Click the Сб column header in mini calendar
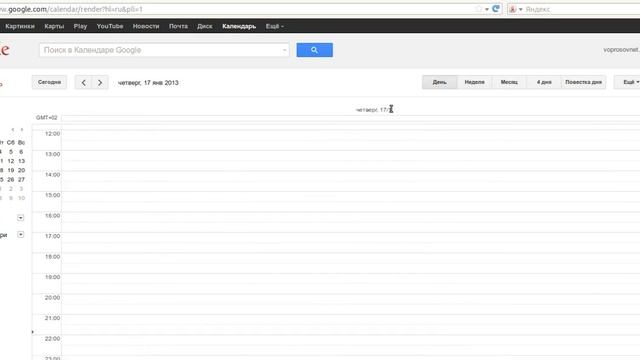640x360 pixels. (11, 142)
